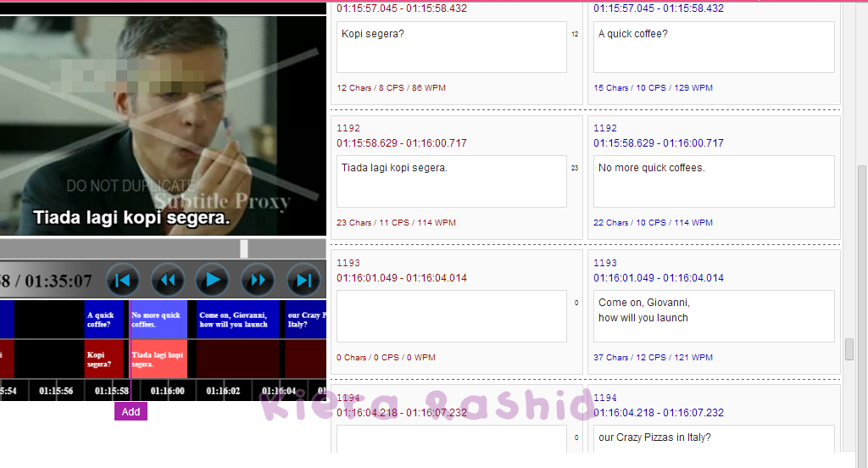Click the rewind button
This screenshot has height=468, width=868.
pyautogui.click(x=168, y=281)
